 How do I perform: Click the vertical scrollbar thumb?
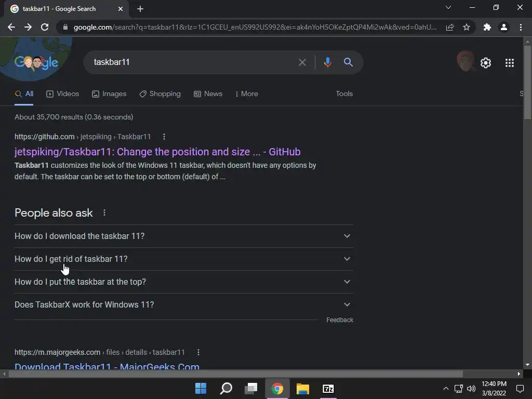tap(527, 82)
